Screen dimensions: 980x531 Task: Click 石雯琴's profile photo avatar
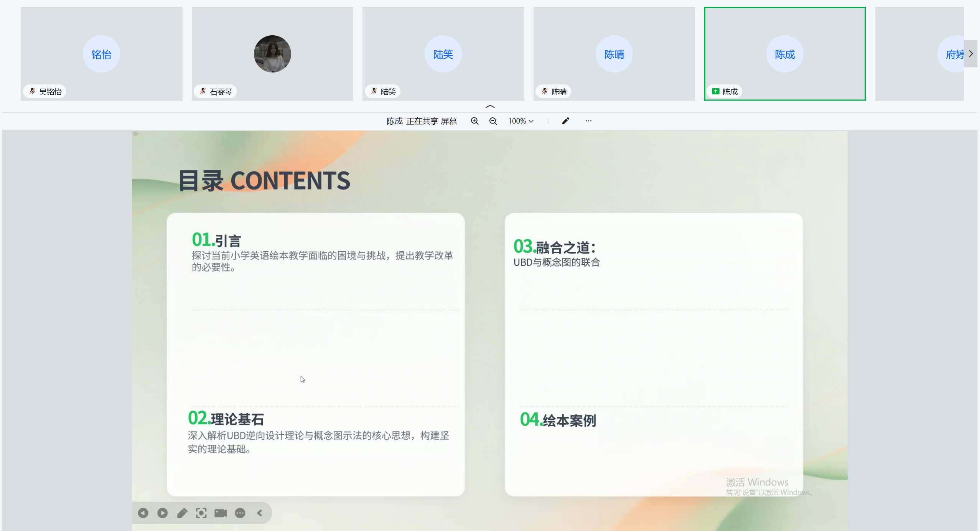[x=272, y=54]
